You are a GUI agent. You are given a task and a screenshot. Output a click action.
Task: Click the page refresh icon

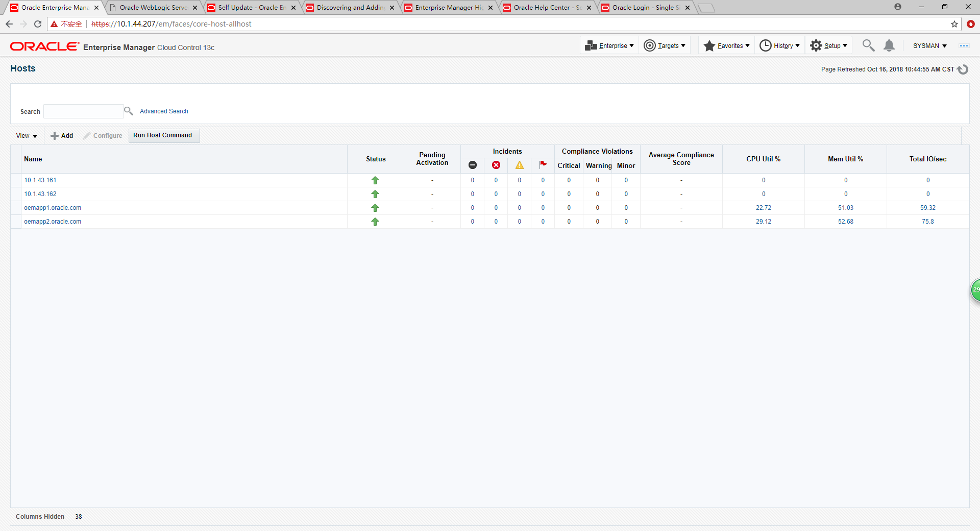[963, 69]
